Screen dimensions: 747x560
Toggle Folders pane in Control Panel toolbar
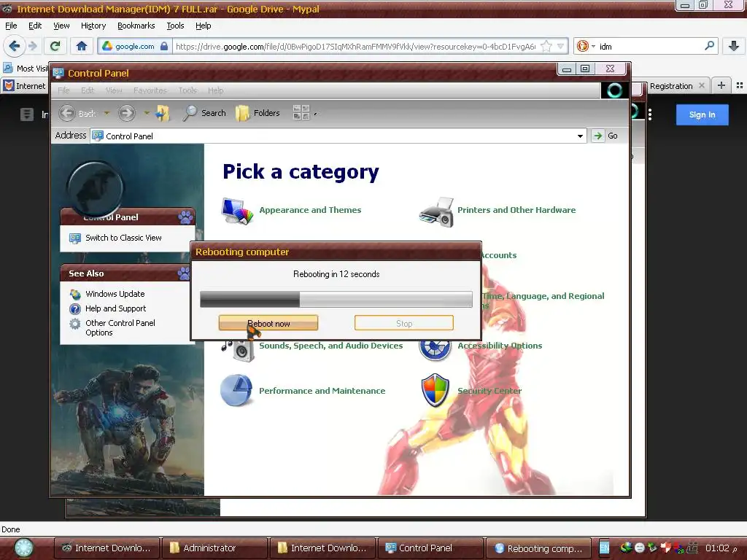point(258,113)
